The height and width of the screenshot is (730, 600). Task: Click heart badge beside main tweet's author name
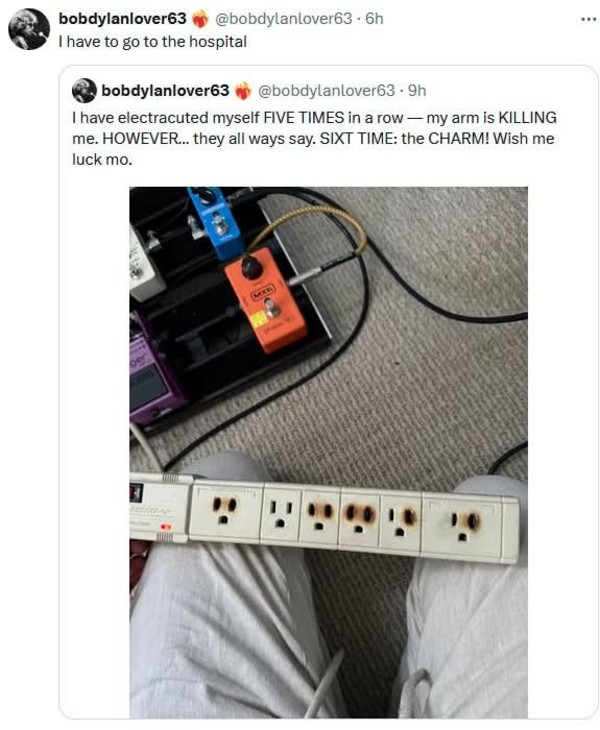coord(199,18)
